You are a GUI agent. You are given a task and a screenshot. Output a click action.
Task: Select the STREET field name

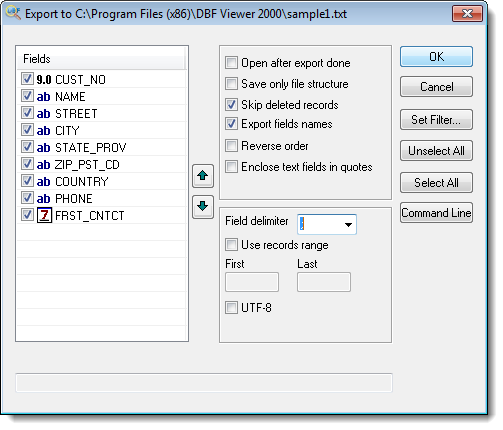(x=76, y=114)
